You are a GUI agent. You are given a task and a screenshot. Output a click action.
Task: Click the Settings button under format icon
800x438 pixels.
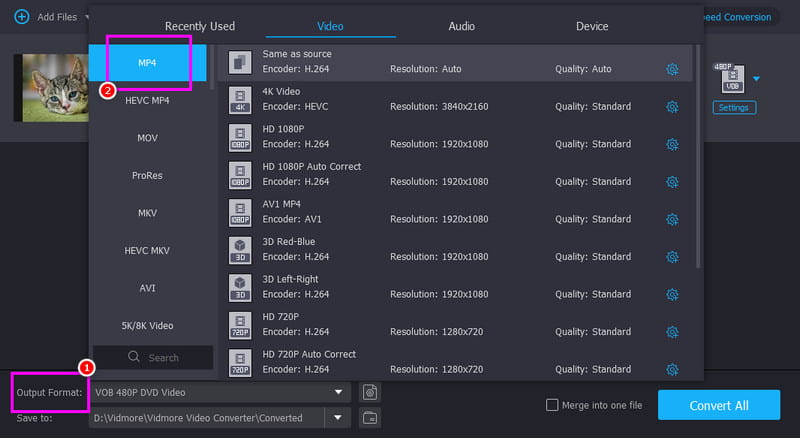(735, 108)
